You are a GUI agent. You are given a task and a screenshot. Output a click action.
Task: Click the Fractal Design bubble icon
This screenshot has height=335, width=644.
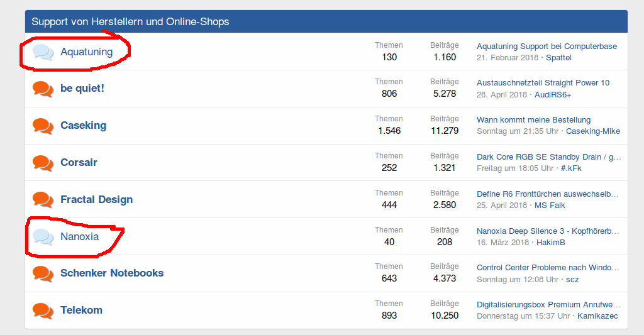pos(43,200)
